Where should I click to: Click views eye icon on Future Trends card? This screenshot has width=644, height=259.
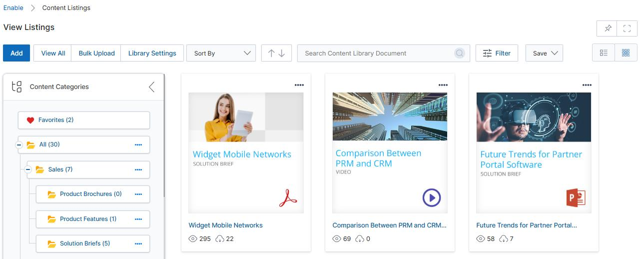coord(481,239)
